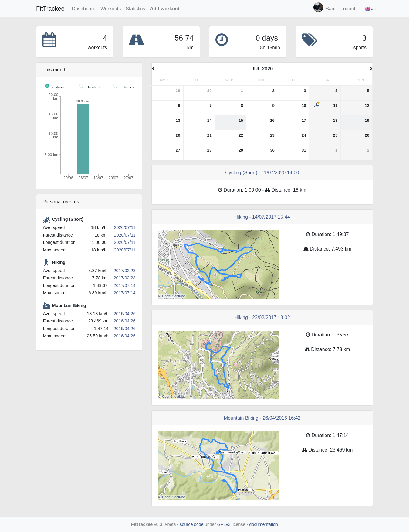Open Cycling Farest distance record date
Screen dimensions: 409x532
(125, 235)
